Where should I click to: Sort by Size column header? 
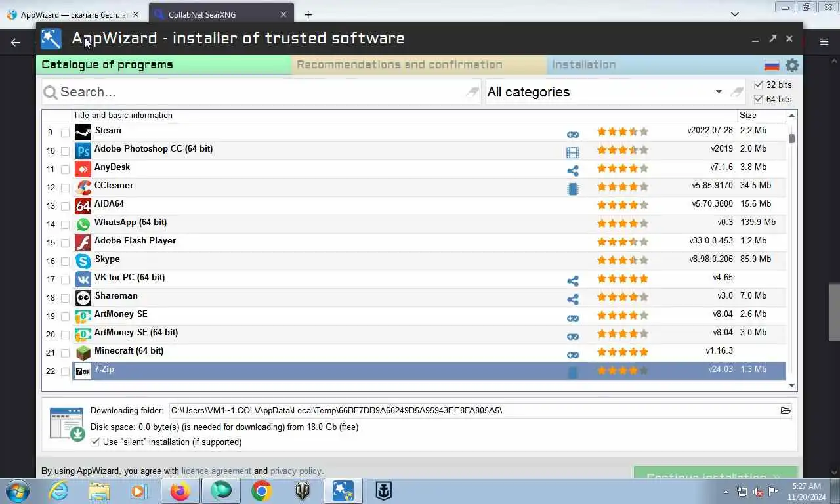coord(761,115)
